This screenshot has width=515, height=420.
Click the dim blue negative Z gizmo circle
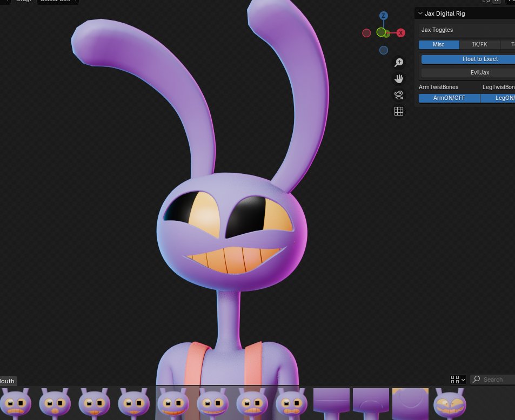coord(384,50)
